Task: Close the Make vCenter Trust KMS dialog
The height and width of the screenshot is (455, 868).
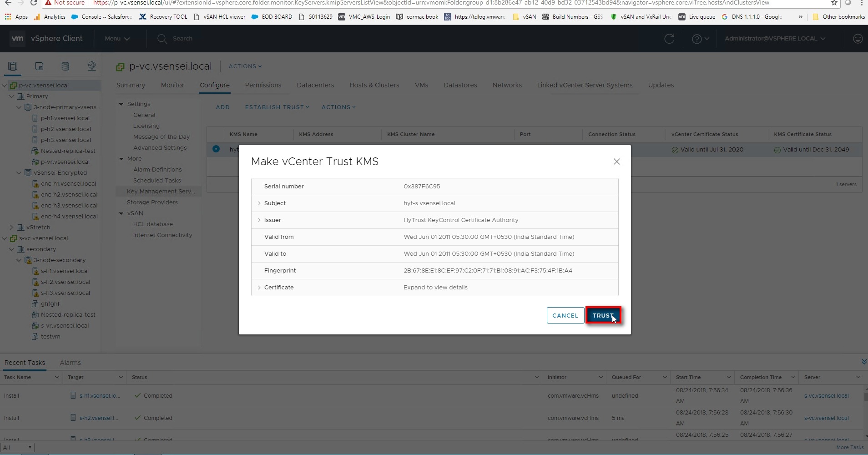Action: tap(616, 162)
